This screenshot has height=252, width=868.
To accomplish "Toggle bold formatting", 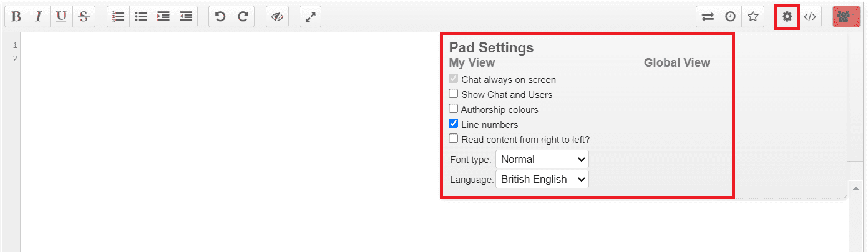I will pos(16,17).
